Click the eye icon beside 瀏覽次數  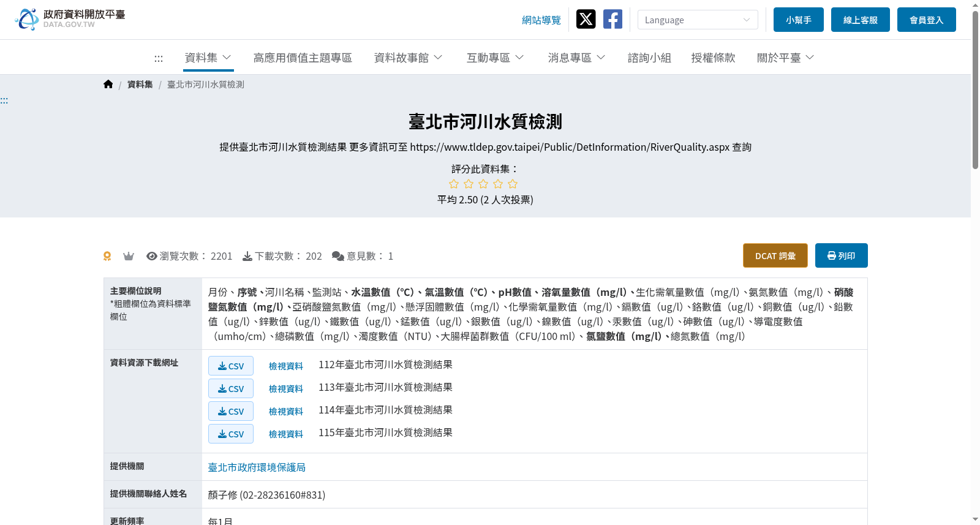pyautogui.click(x=152, y=256)
